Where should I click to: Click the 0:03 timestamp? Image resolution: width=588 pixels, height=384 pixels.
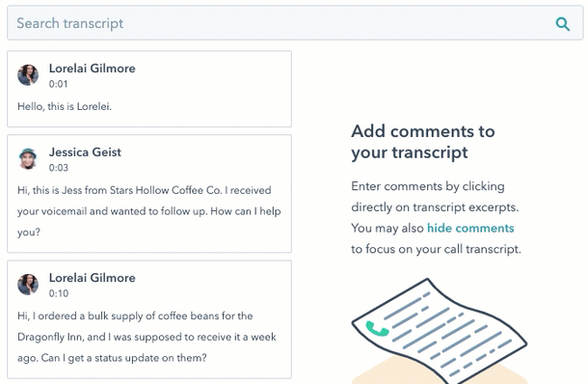point(59,168)
